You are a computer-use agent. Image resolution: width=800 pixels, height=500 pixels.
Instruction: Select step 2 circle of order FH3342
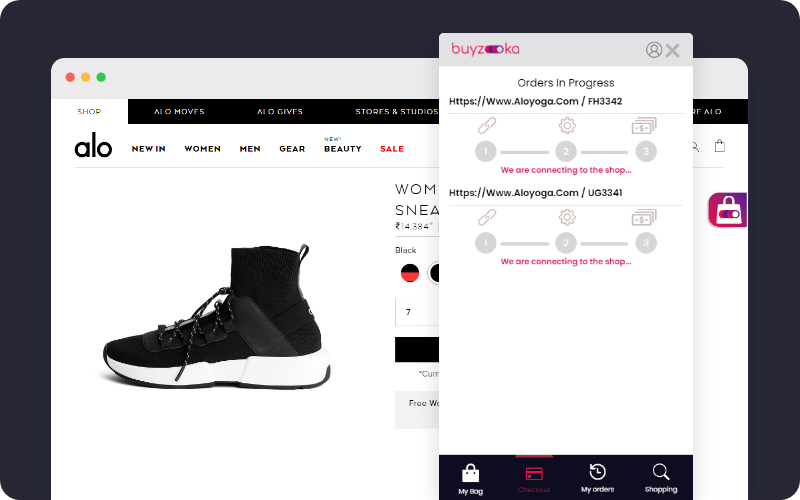[566, 152]
